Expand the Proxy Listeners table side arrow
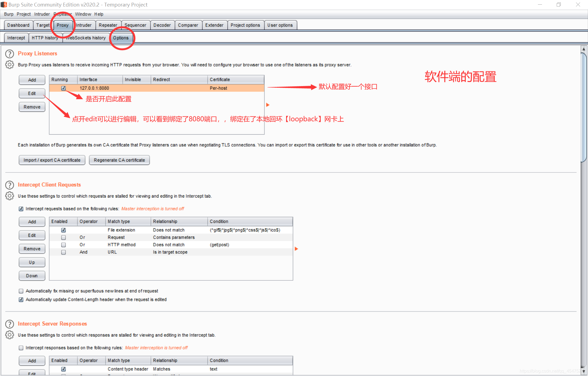 268,105
